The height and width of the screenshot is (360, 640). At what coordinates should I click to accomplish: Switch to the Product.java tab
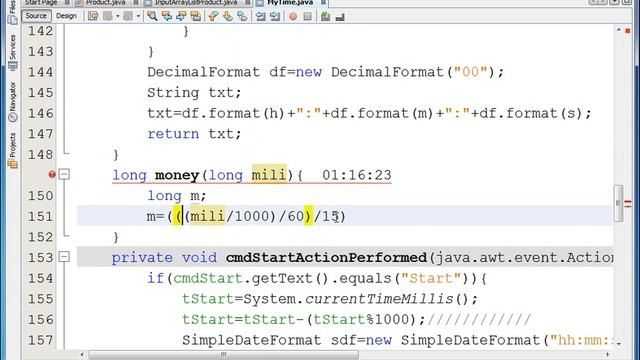[x=105, y=3]
